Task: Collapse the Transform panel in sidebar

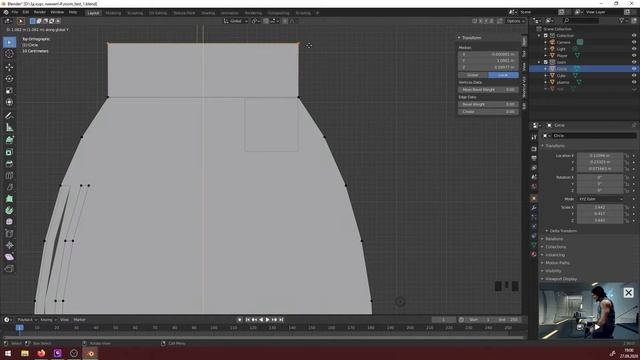Action: point(469,38)
